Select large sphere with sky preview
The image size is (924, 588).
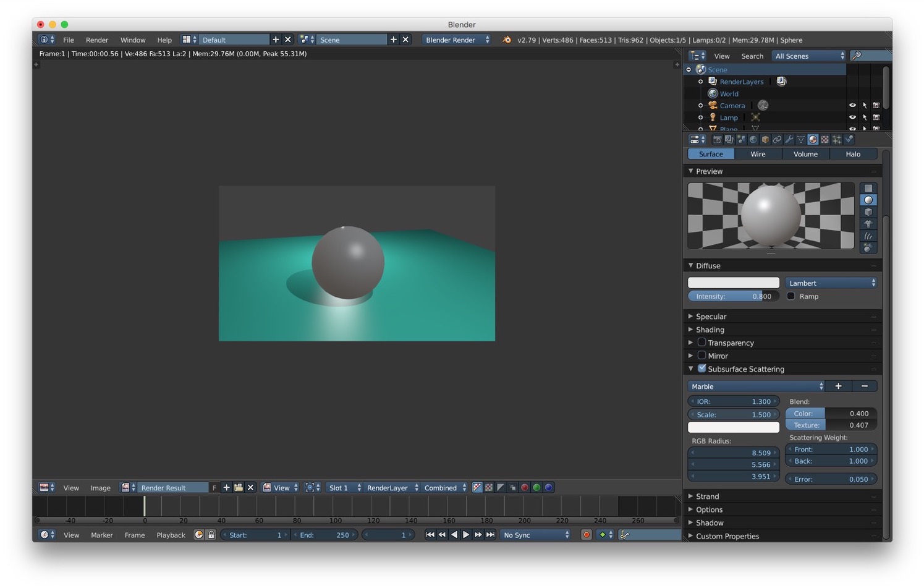click(868, 248)
